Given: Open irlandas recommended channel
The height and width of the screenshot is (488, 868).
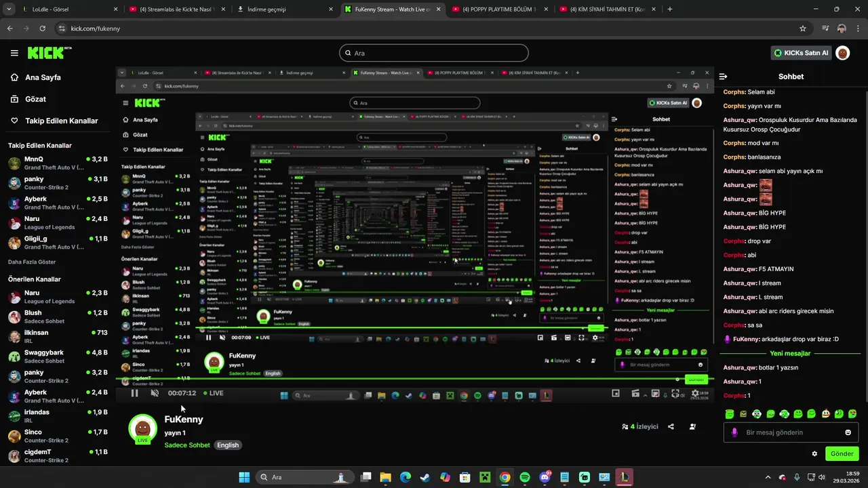Looking at the screenshot, I should [x=58, y=416].
